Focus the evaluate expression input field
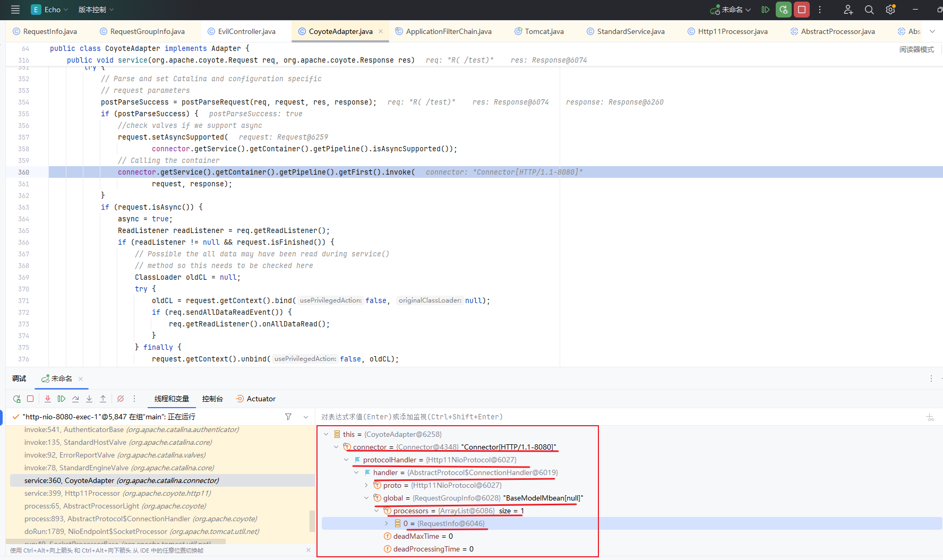The image size is (943, 560). pyautogui.click(x=619, y=417)
